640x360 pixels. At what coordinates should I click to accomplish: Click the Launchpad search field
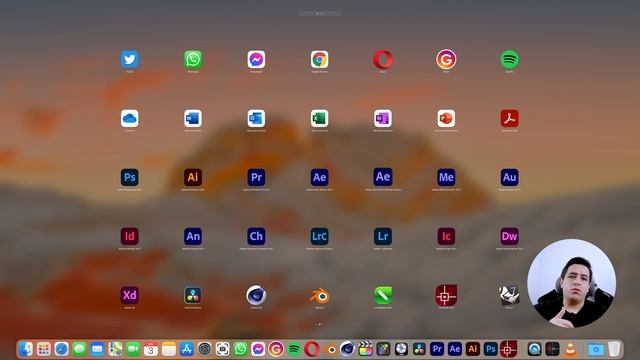(320, 13)
